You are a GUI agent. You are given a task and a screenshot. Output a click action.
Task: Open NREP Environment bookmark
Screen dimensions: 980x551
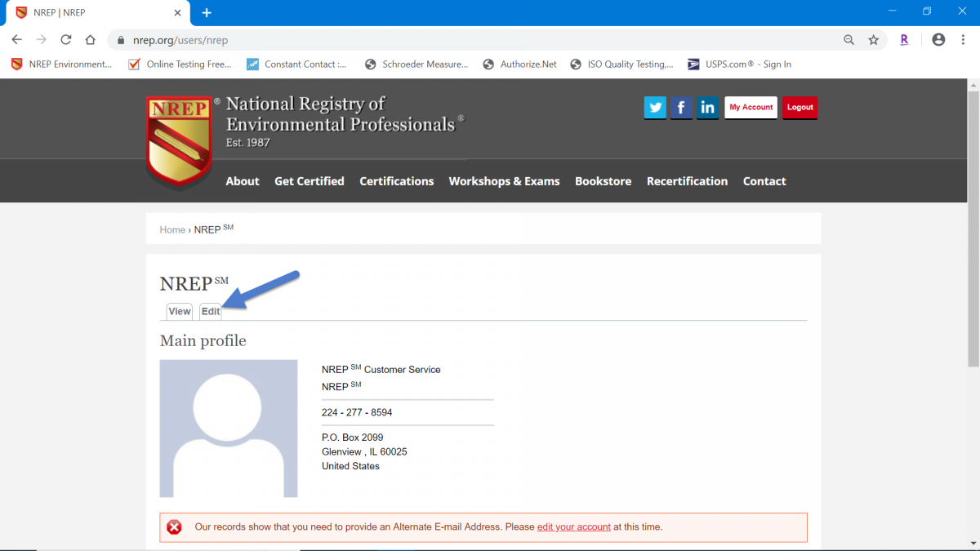coord(61,64)
